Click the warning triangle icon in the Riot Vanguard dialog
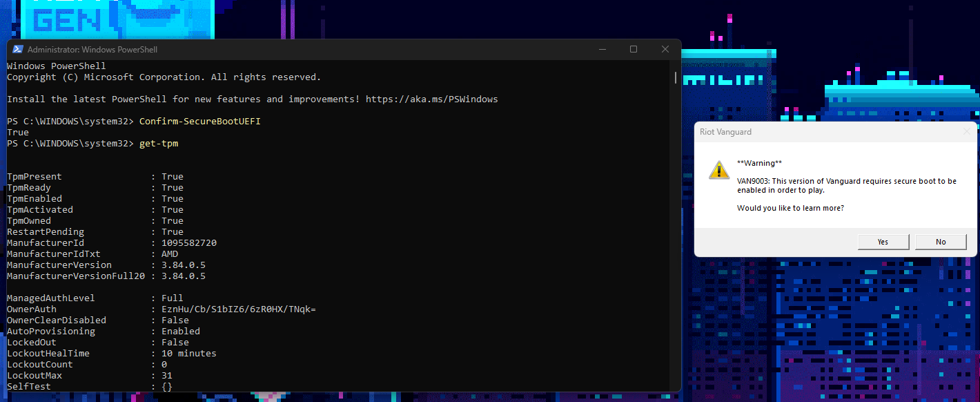 coord(718,170)
